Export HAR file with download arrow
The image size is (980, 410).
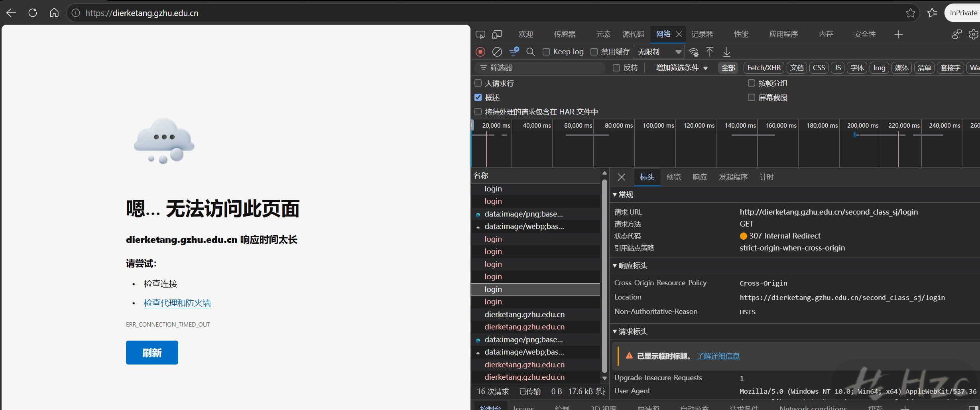[727, 52]
